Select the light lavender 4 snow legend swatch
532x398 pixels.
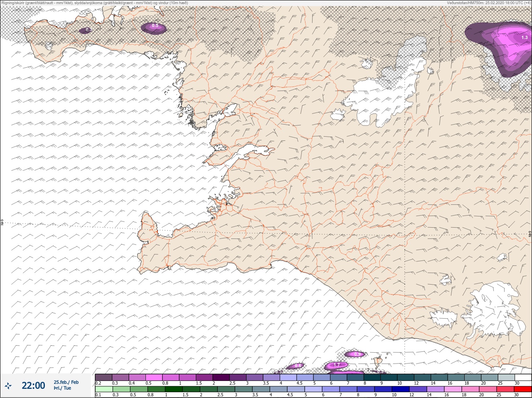click(288, 377)
